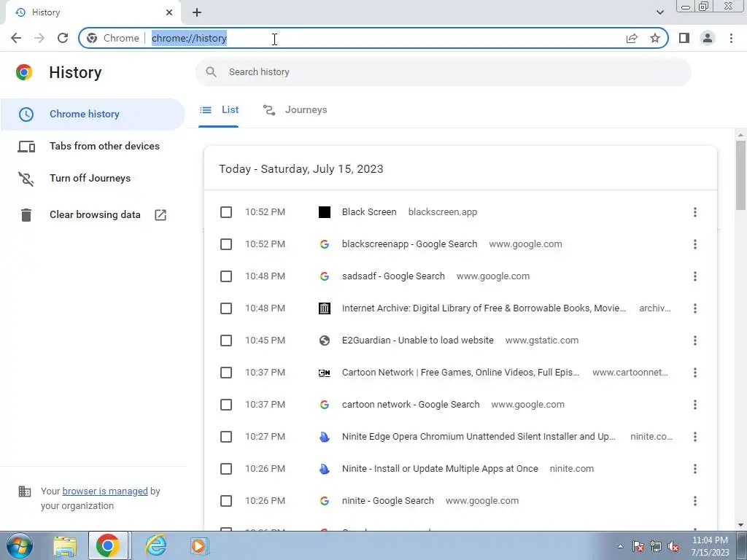Switch to the Journeys tab

(295, 110)
